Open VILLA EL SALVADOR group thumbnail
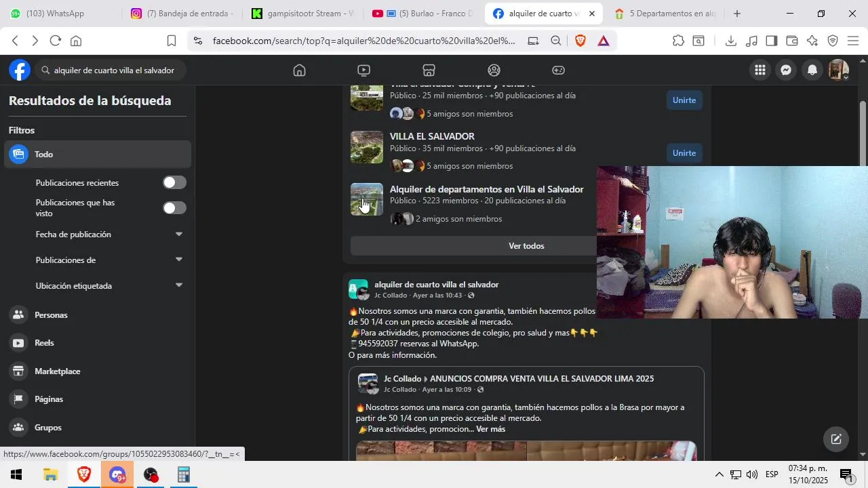868x488 pixels. coord(367,147)
